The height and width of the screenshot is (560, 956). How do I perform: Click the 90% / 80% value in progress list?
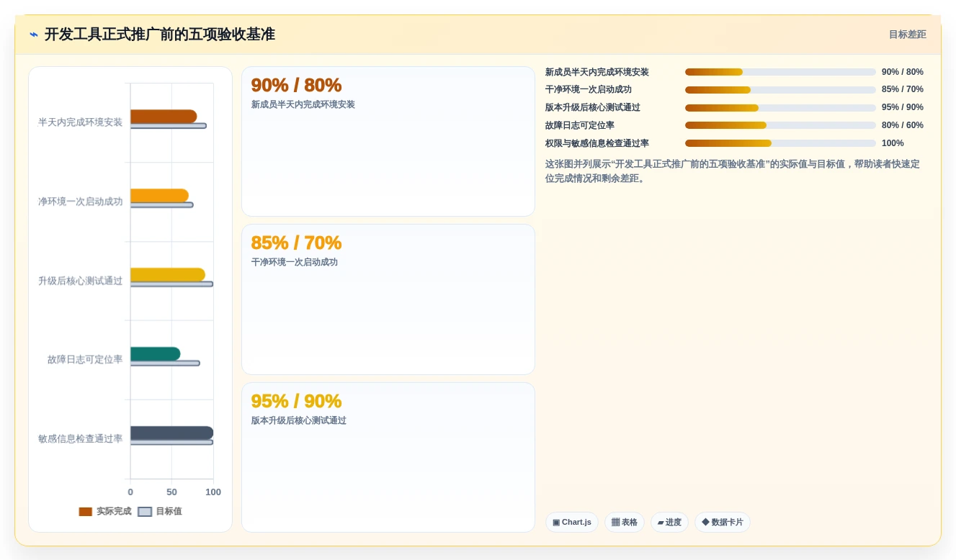tap(903, 72)
